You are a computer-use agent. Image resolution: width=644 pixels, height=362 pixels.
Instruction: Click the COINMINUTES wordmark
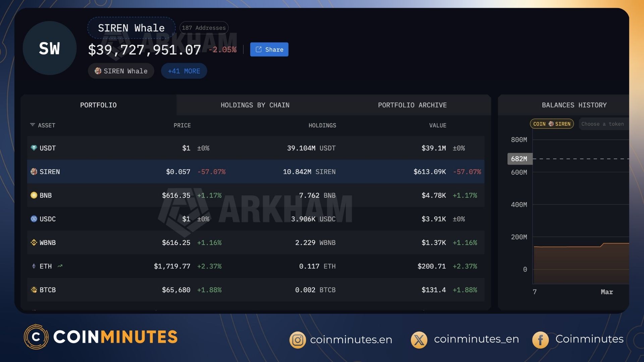coord(115,337)
